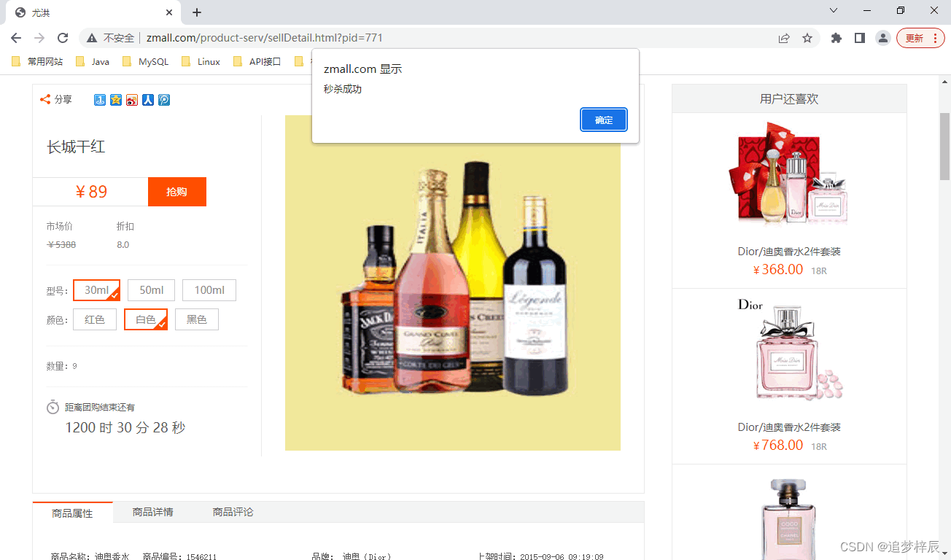Click the 不安全 security warning icon
951x560 pixels.
coord(92,38)
